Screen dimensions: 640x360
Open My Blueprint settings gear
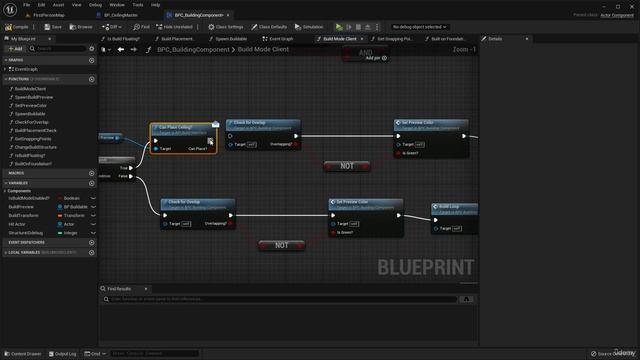(x=92, y=49)
